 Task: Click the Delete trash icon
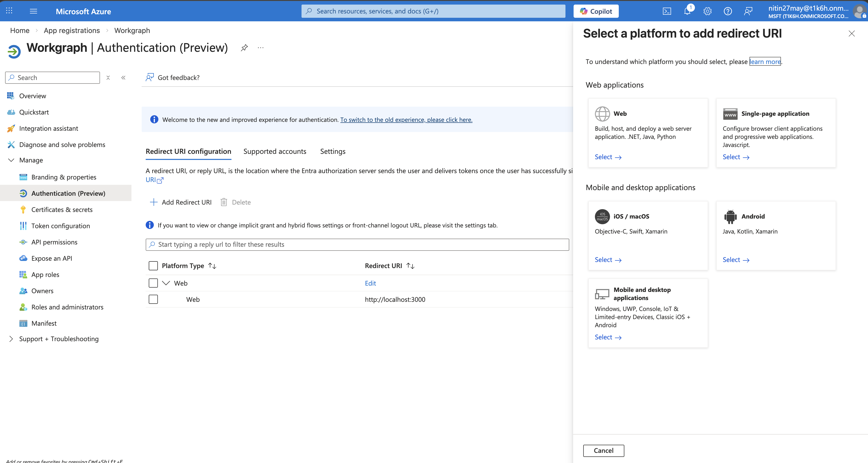(224, 202)
